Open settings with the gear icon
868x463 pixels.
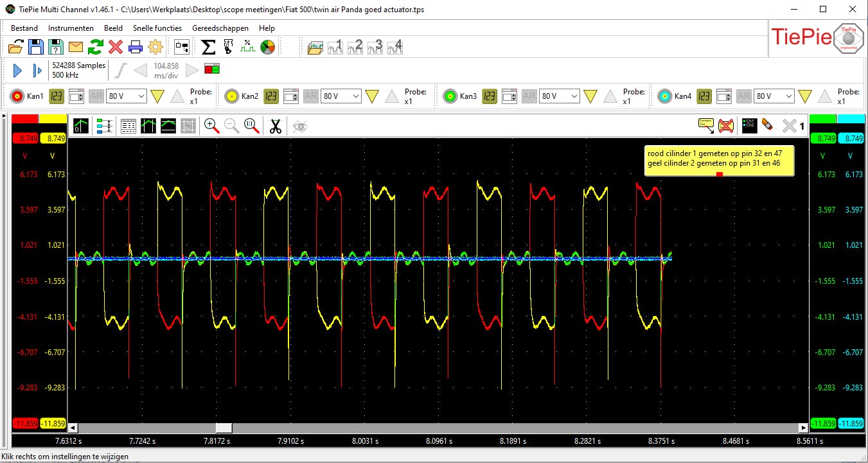pos(155,47)
